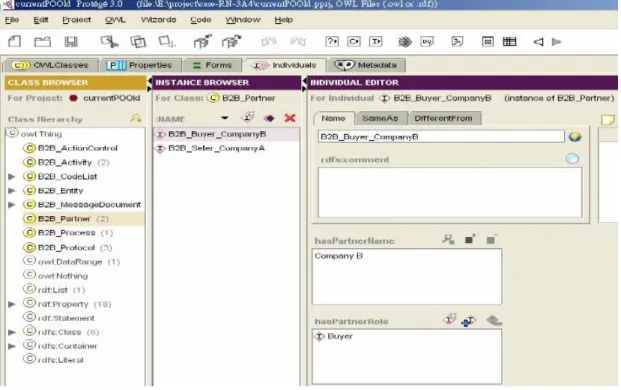Screen dimensions: 621x390
Task: Open the NAME dropdown arrow in Instance Browser
Action: coord(225,118)
